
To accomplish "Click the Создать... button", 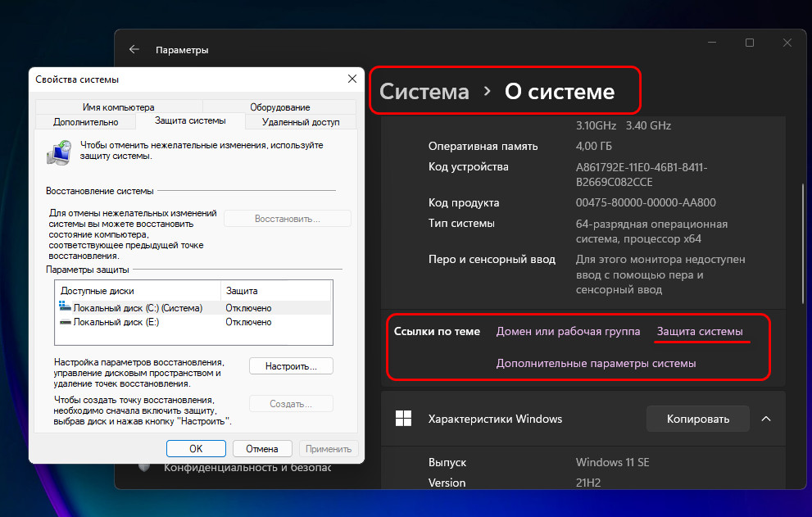I will click(x=291, y=404).
